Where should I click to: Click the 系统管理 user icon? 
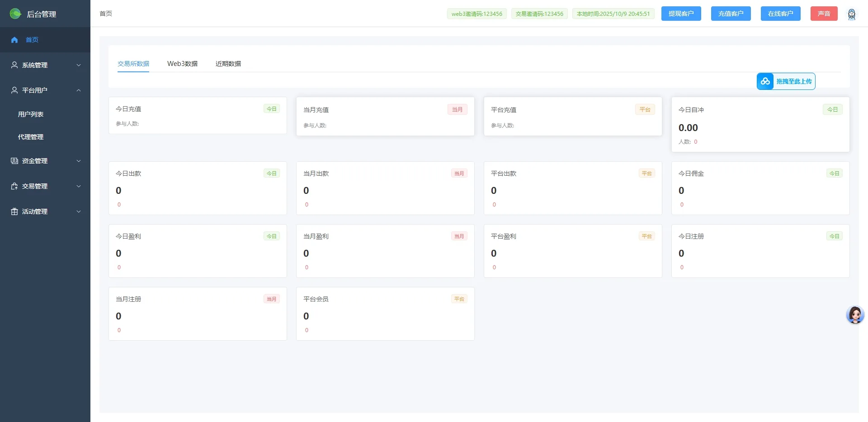[14, 65]
